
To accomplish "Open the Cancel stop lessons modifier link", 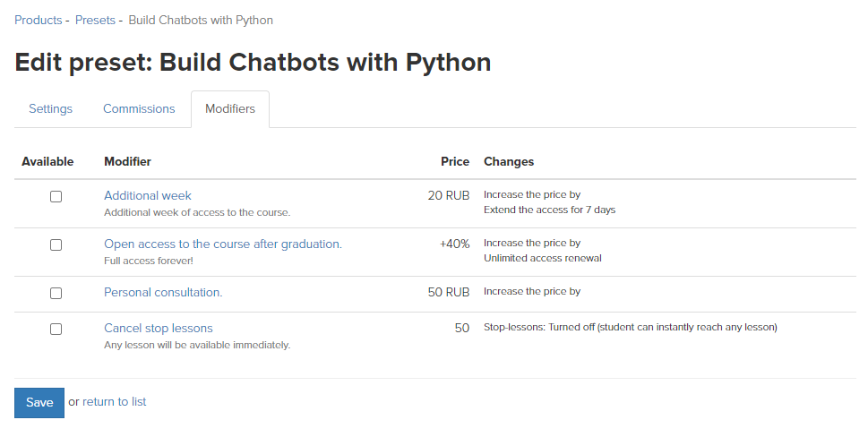I will point(159,328).
